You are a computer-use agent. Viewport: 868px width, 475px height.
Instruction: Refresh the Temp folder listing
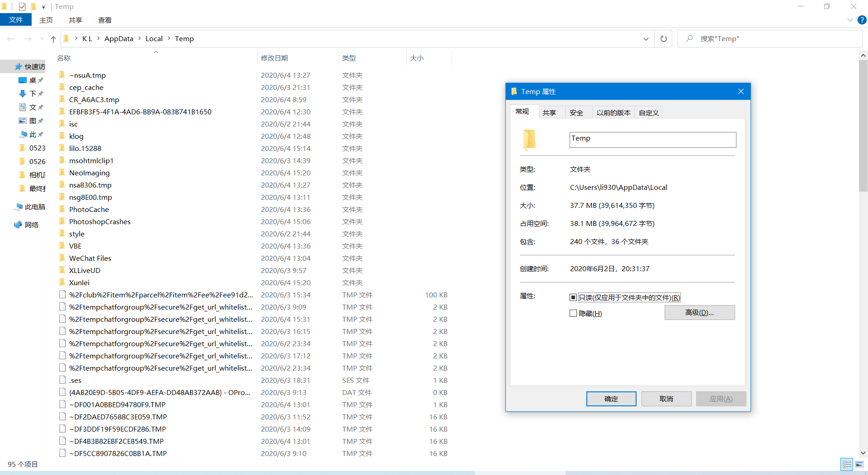[x=663, y=39]
